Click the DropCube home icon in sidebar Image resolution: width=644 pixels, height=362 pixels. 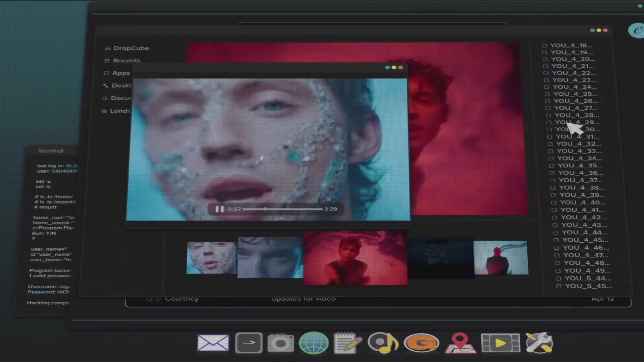click(108, 48)
